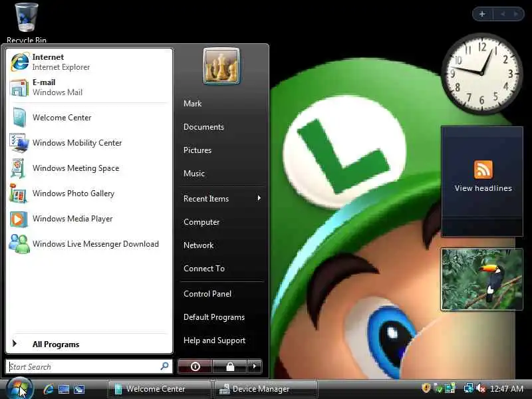Screen dimensions: 532x399
Task: Open Welcome Center from Start menu list
Action: click(x=89, y=118)
